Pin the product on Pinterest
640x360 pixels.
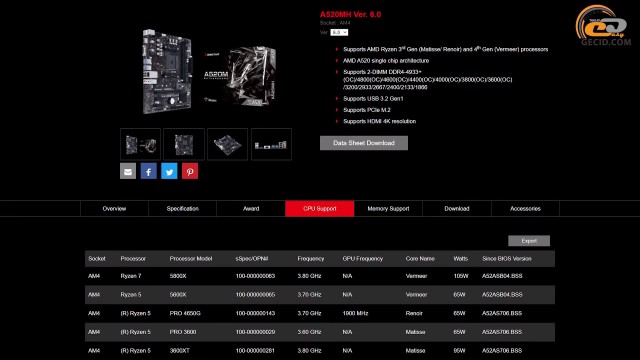(x=190, y=171)
